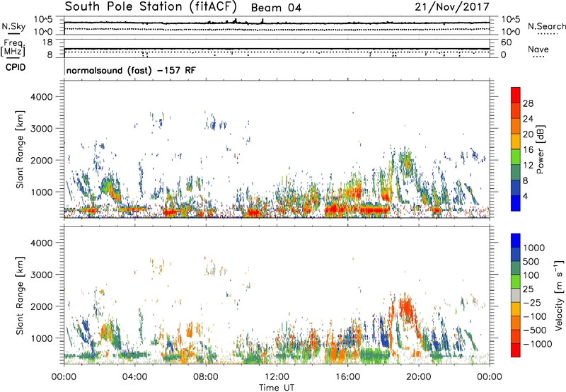Click the '16:00' time axis tick label
The width and height of the screenshot is (566, 392).
tap(347, 377)
